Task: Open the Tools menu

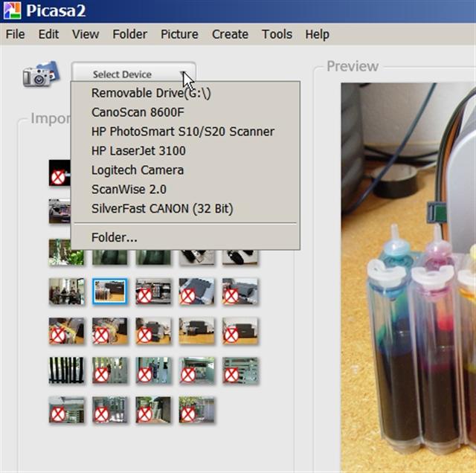Action: [277, 34]
